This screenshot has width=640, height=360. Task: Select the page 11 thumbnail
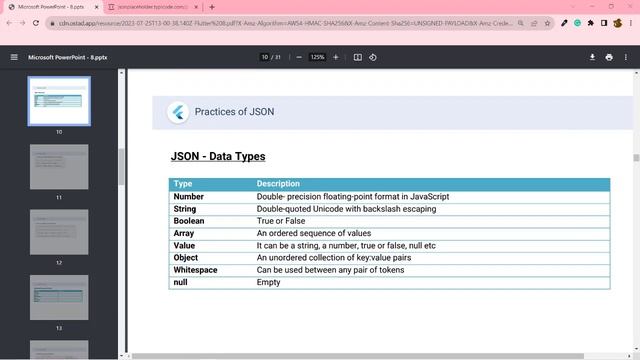click(59, 167)
